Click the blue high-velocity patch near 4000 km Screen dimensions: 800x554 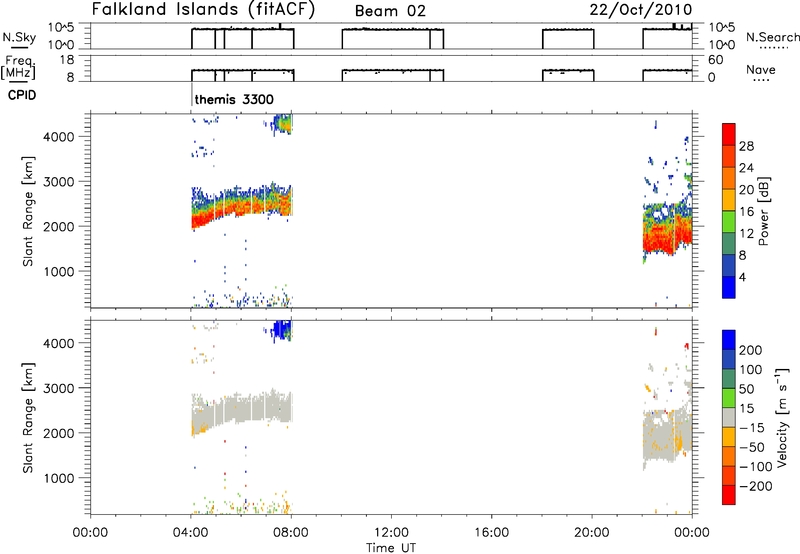(282, 330)
